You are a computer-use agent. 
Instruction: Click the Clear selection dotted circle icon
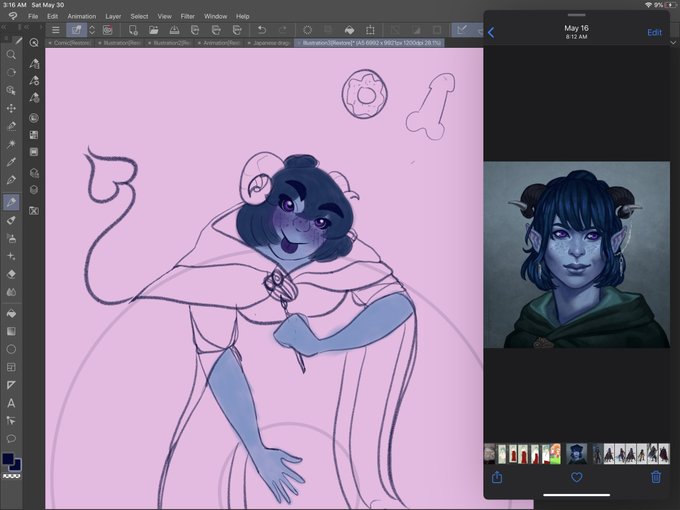(307, 30)
